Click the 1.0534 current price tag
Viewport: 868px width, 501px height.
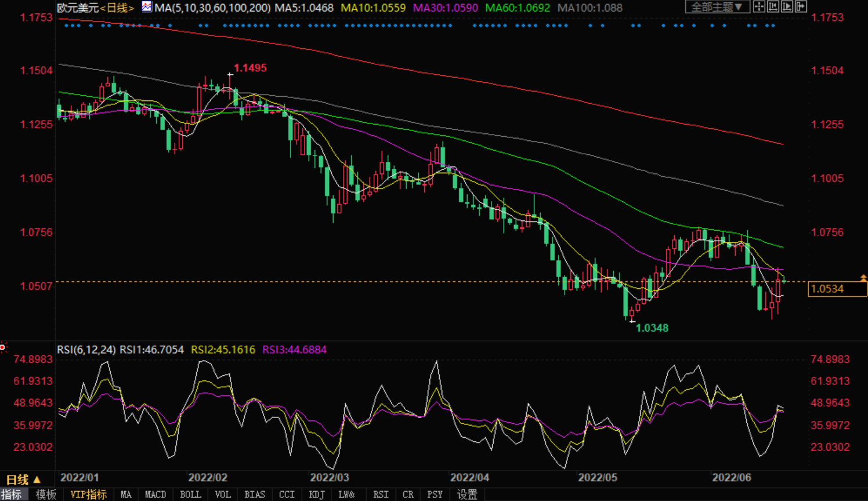(836, 289)
